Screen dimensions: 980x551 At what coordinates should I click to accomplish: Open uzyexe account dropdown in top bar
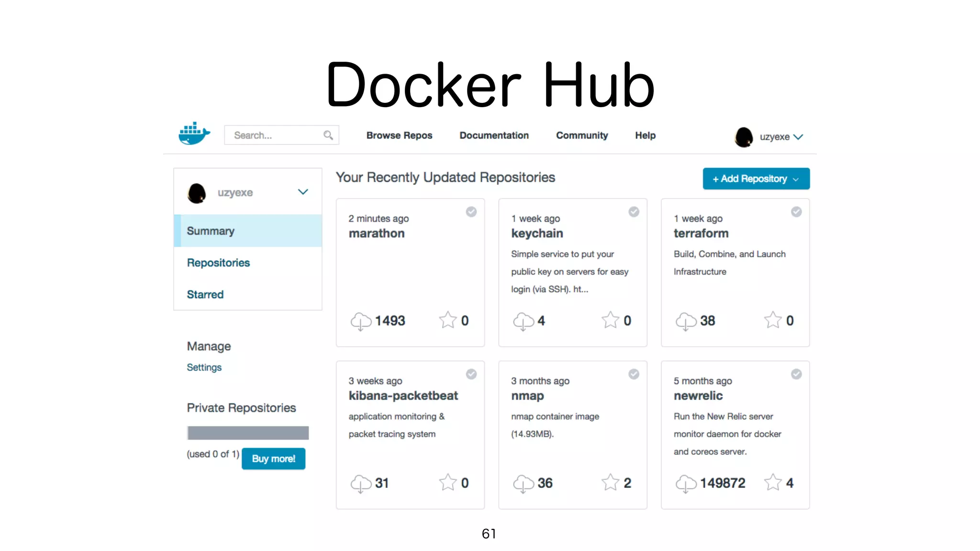[x=798, y=137]
